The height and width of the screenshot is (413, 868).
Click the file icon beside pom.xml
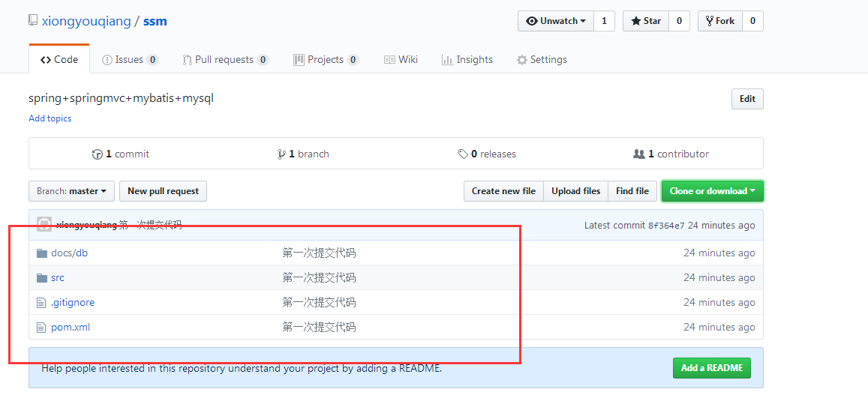41,328
